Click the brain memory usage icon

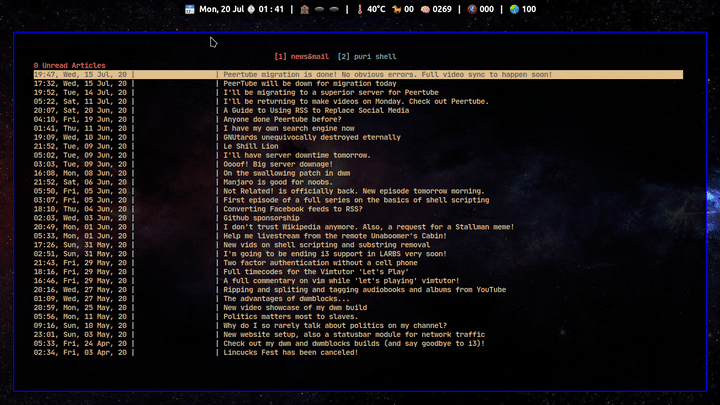pyautogui.click(x=425, y=9)
